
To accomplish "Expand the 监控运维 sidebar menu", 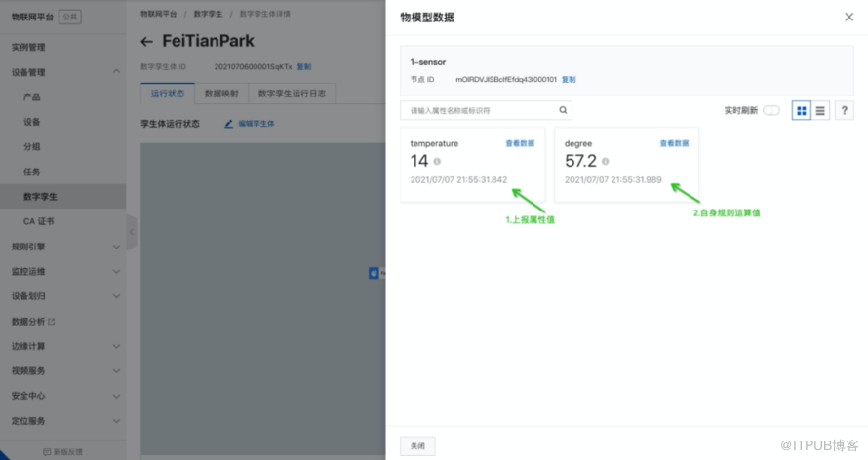I will [116, 272].
